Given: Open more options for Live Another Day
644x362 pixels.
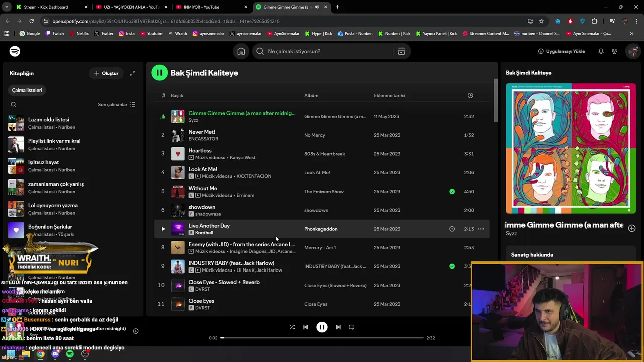Looking at the screenshot, I should pos(481,229).
